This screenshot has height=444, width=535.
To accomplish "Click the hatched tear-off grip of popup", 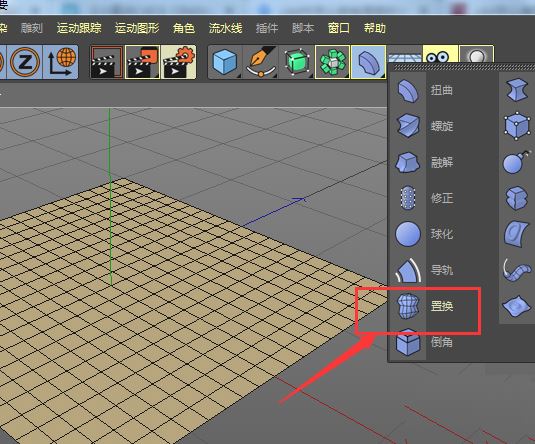I will [463, 68].
